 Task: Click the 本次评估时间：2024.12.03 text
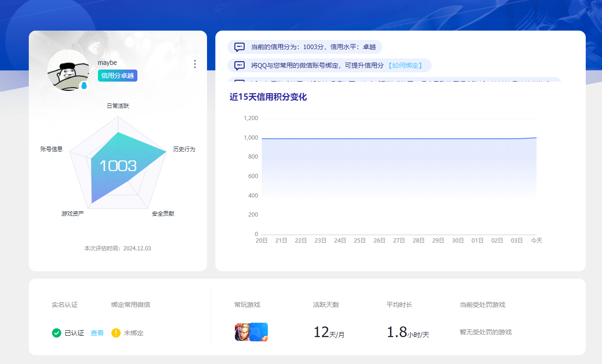pyautogui.click(x=117, y=249)
